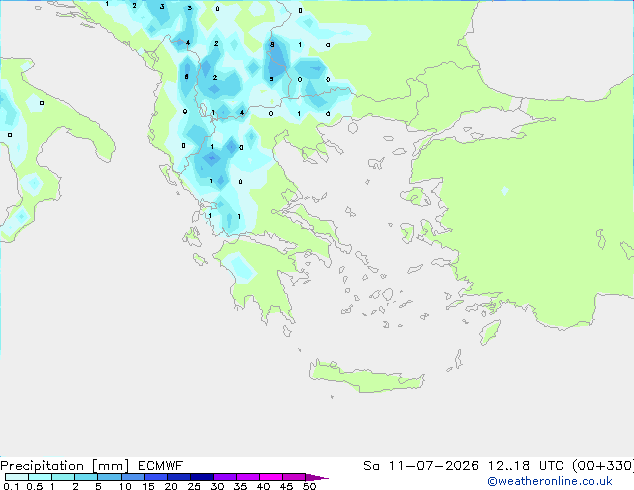The width and height of the screenshot is (634, 490).
Task: Choose the 2 mm legend swatch
Action: click(x=86, y=477)
